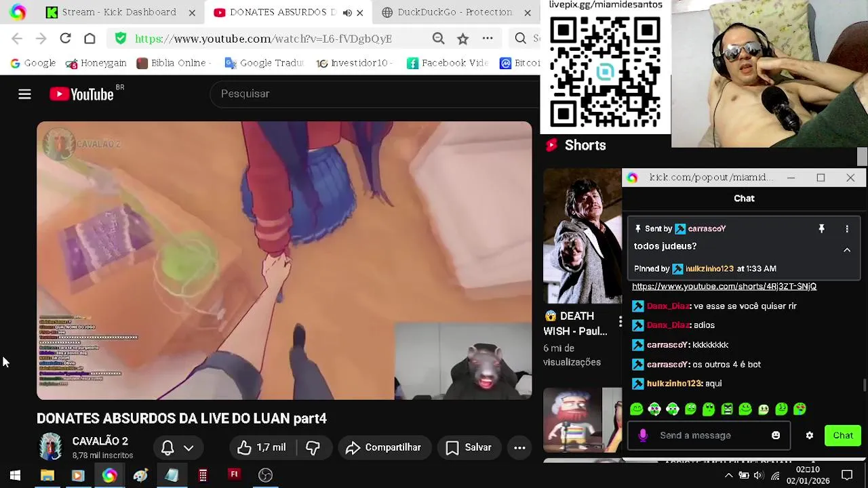The width and height of the screenshot is (868, 488).
Task: Go to YouTube home via logo
Action: (81, 94)
